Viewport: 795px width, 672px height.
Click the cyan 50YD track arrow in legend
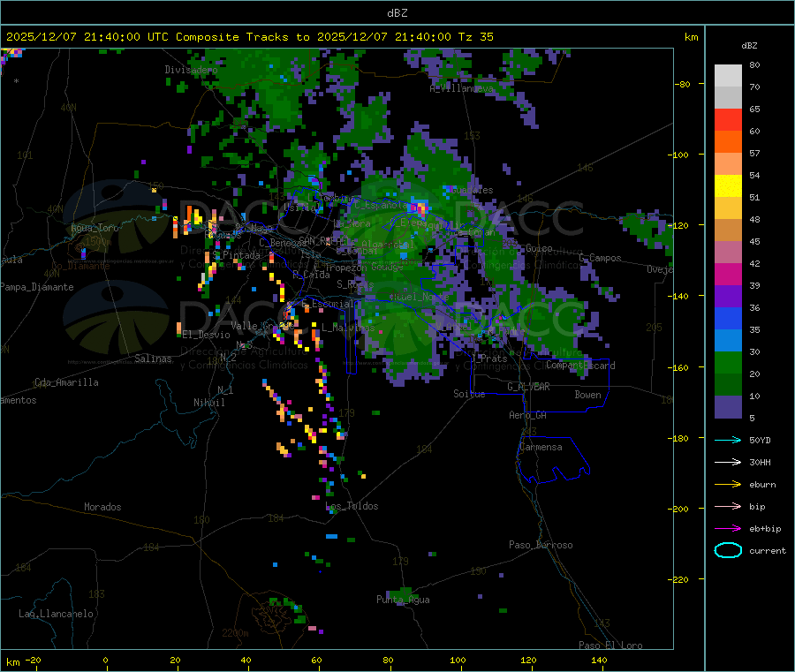[x=728, y=440]
